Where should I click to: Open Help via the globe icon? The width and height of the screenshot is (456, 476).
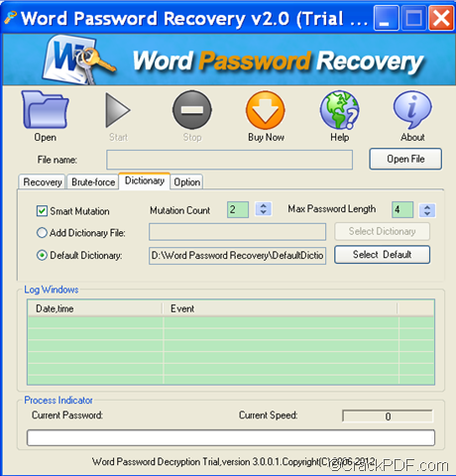pos(339,110)
